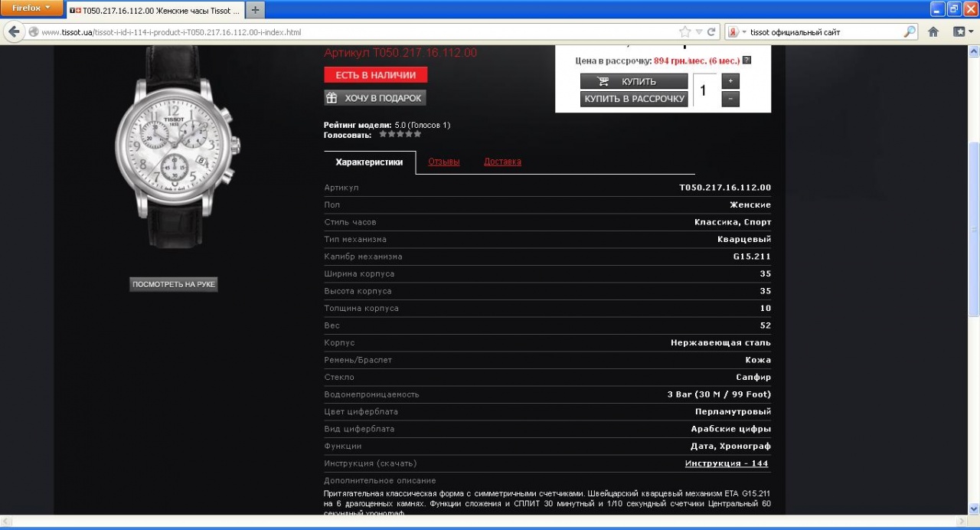Open the Инструкция - 144 download link
This screenshot has height=530, width=980.
726,463
